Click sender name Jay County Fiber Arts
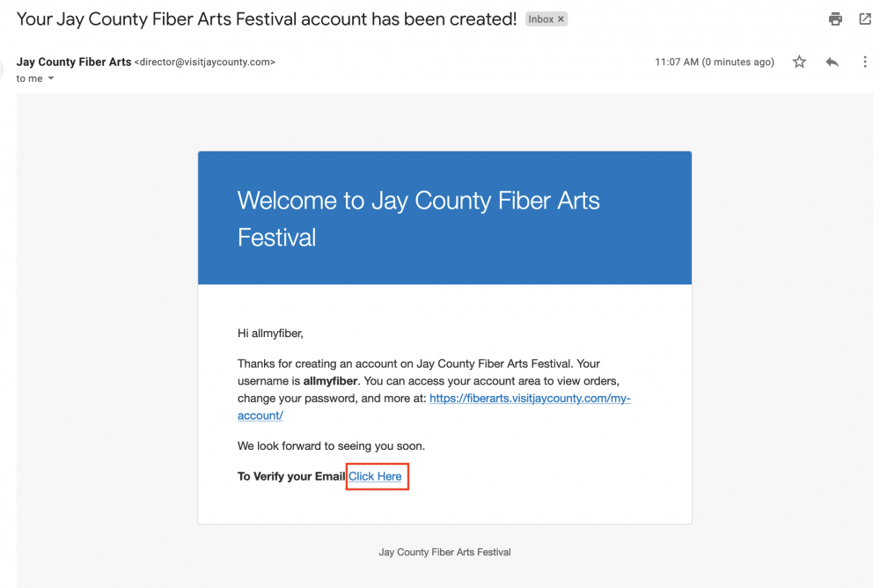 click(74, 62)
